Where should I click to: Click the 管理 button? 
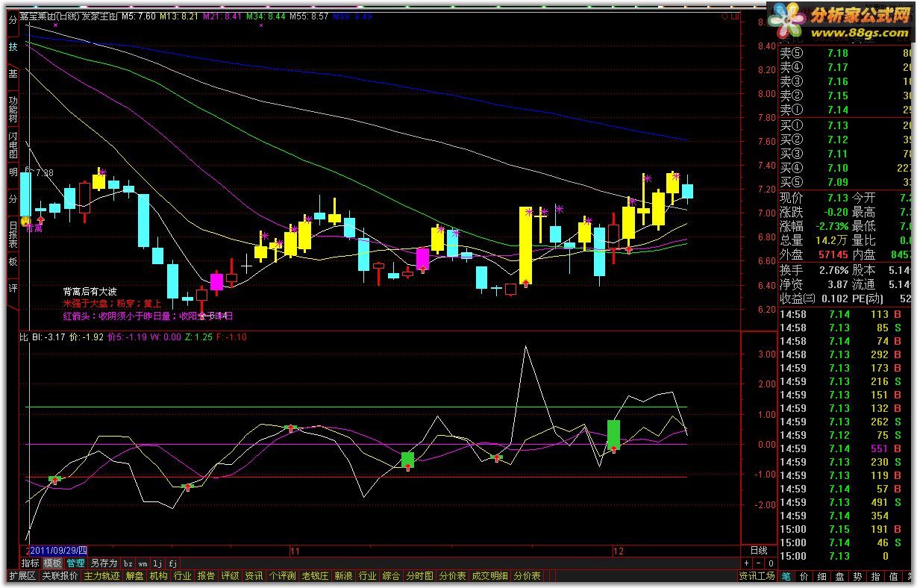(x=75, y=563)
